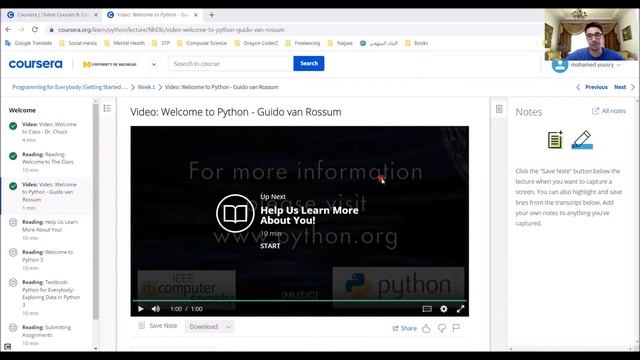Image resolution: width=640 pixels, height=360 pixels.
Task: Click the Save Note button
Action: (x=158, y=326)
